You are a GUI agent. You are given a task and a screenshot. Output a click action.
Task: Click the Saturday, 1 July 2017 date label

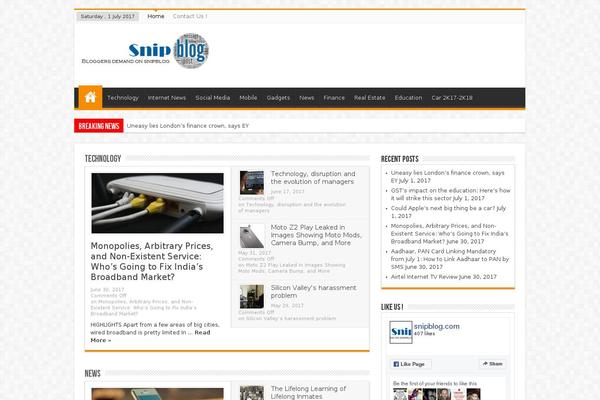pyautogui.click(x=108, y=16)
